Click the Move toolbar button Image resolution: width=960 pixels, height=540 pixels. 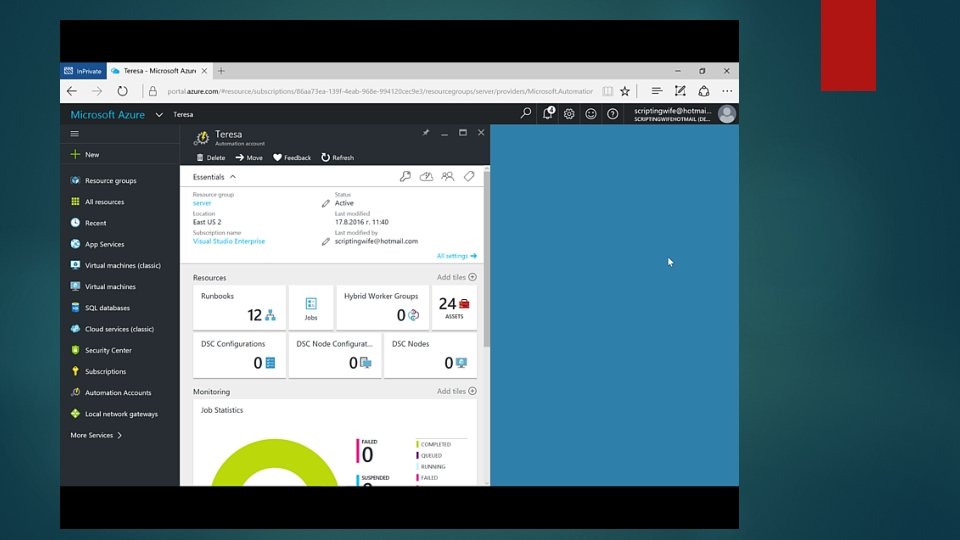[x=249, y=157]
